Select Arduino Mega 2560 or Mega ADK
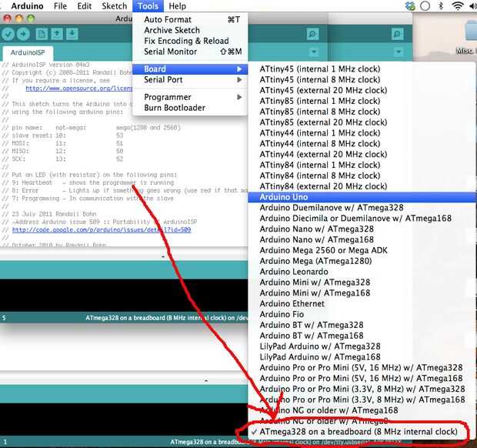The image size is (477, 448). pos(362,250)
